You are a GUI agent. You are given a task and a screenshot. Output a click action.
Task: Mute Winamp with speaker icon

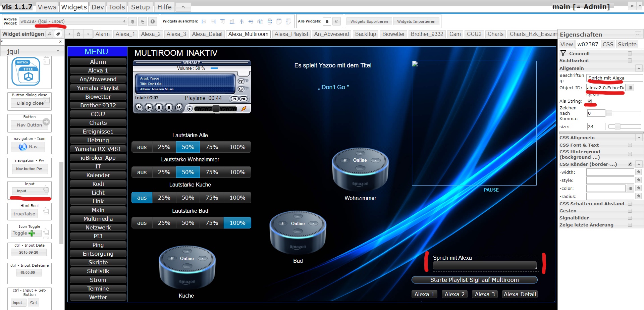point(190,109)
